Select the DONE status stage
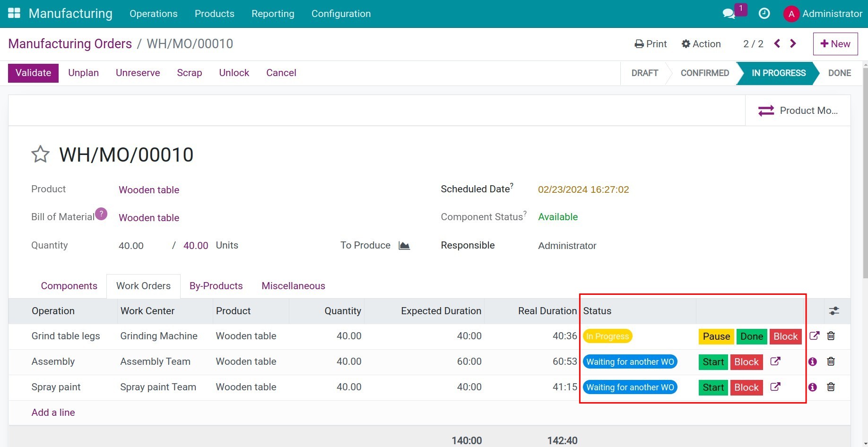This screenshot has width=868, height=447. coord(840,73)
